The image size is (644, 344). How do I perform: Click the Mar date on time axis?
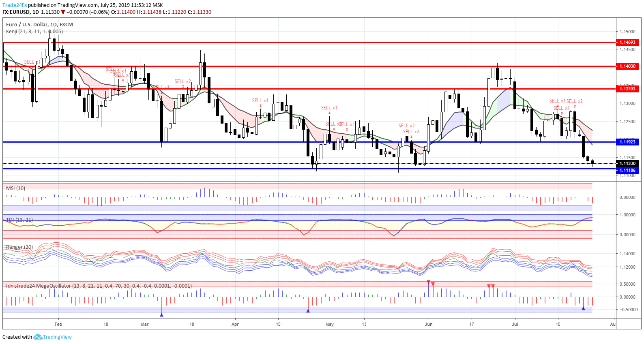(x=145, y=324)
